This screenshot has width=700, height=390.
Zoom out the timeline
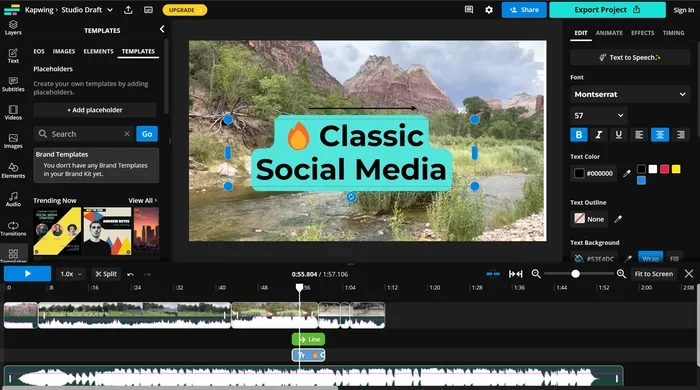coord(536,274)
